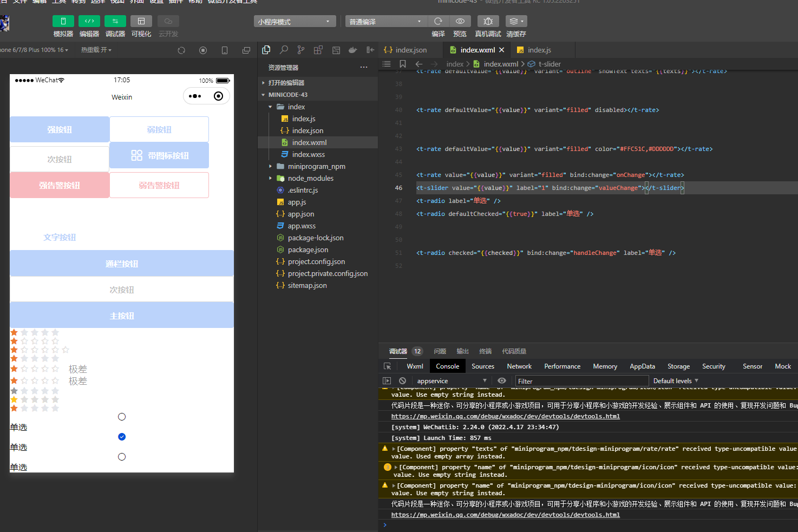Open the Default levels dropdown in Console
This screenshot has height=532, width=798.
coord(675,380)
